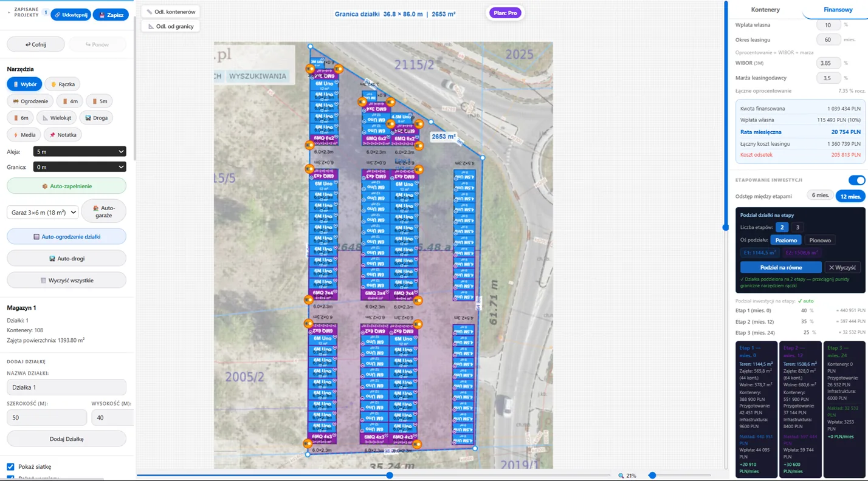Pick the Media lightning tool
The width and height of the screenshot is (868, 481).
[x=24, y=135]
